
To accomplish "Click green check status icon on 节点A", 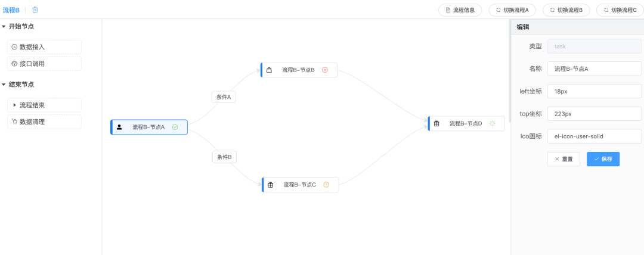I will 175,127.
